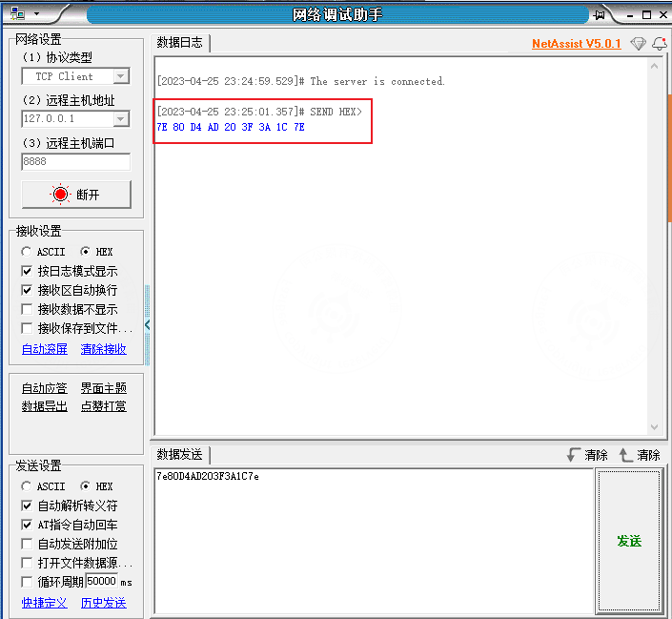The width and height of the screenshot is (672, 619).
Task: Switch to the 数据日志 tab
Action: click(x=179, y=43)
